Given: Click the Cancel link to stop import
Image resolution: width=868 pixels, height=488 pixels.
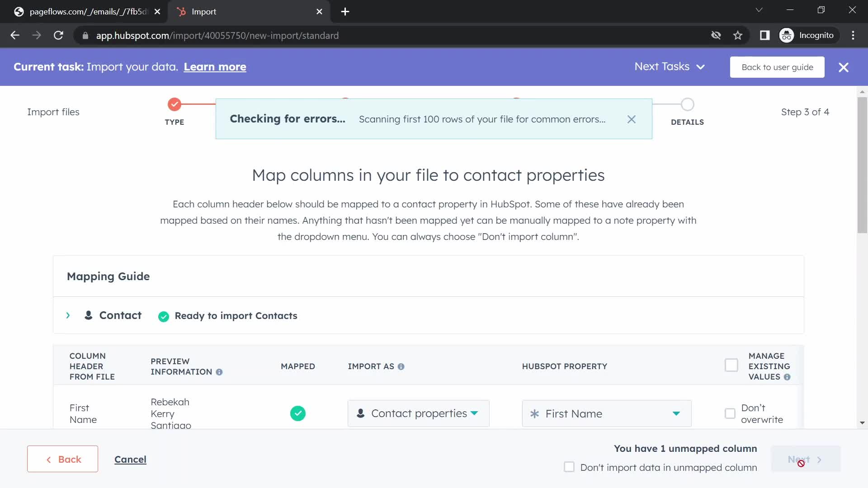Looking at the screenshot, I should point(130,459).
